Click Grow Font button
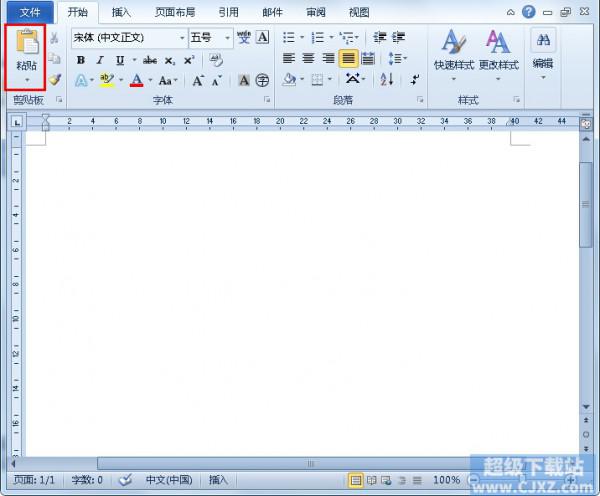The image size is (600, 496). click(198, 81)
